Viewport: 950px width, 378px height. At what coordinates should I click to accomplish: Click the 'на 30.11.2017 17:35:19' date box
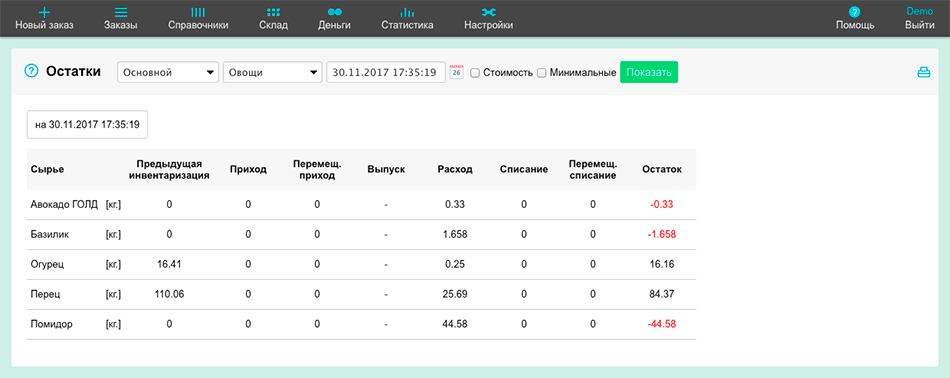click(x=87, y=125)
